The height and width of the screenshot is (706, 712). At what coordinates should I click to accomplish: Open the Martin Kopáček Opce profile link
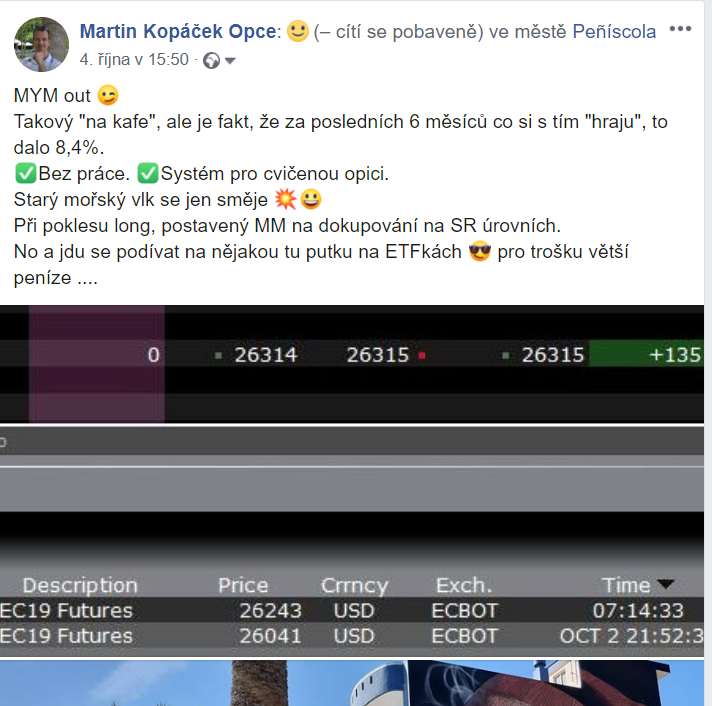click(178, 31)
